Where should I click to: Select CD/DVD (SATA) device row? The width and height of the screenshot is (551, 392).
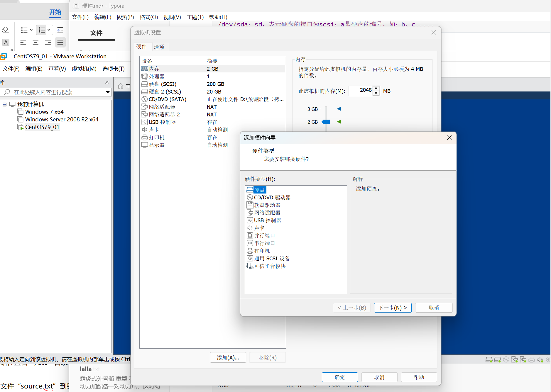point(213,99)
